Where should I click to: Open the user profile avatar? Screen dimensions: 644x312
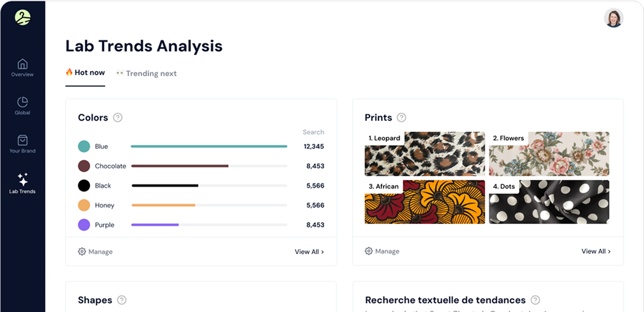(614, 18)
